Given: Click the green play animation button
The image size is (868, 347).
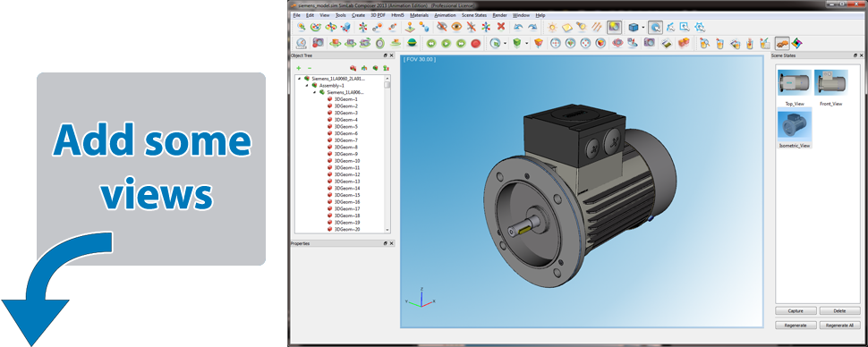Looking at the screenshot, I should (x=447, y=43).
